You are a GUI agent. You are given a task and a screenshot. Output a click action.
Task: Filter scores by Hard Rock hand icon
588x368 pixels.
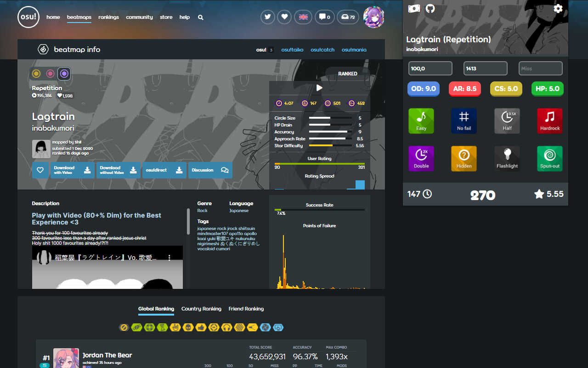175,328
